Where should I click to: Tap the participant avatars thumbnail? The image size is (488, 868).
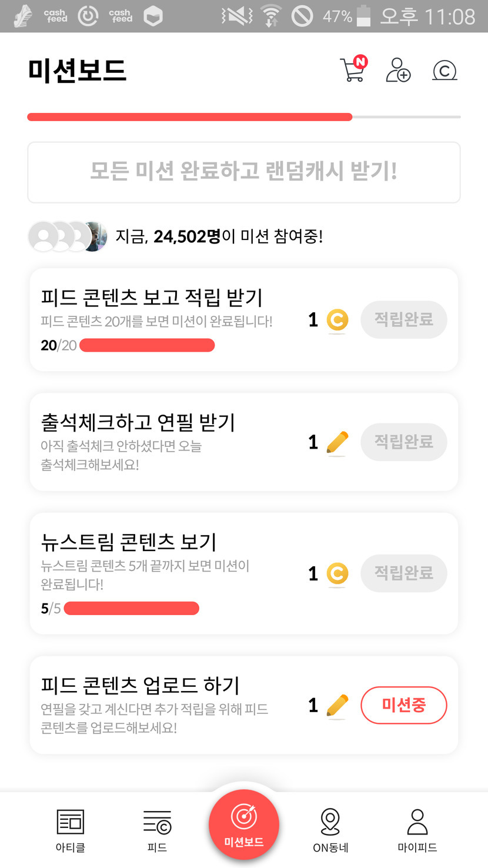click(68, 236)
